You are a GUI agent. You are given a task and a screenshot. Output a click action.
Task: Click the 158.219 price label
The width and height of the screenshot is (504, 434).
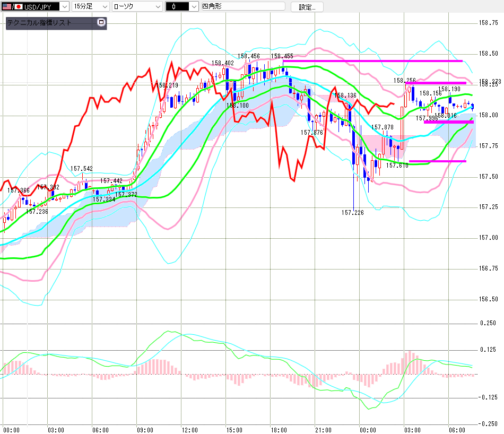(x=167, y=85)
